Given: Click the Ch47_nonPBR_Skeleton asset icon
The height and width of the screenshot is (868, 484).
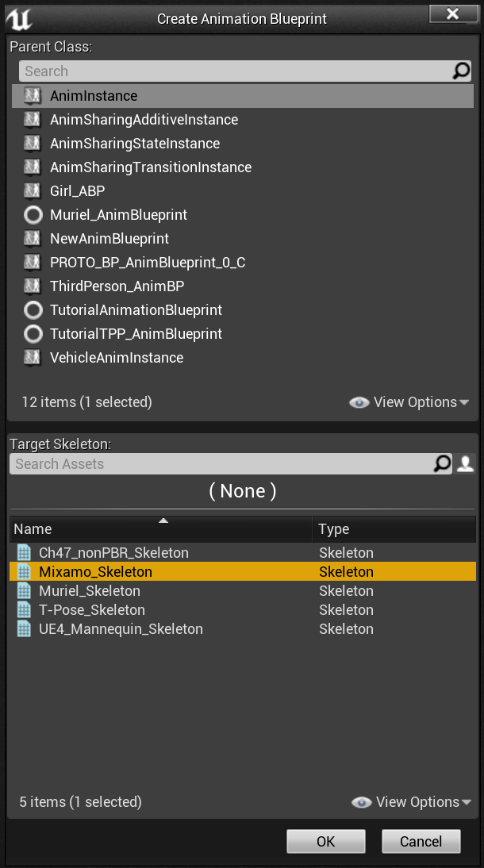Looking at the screenshot, I should [x=24, y=552].
